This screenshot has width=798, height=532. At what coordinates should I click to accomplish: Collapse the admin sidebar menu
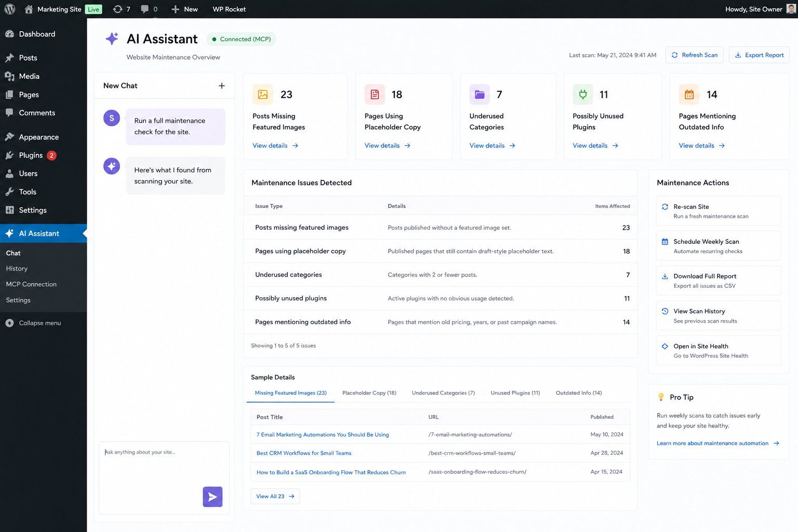click(x=33, y=323)
